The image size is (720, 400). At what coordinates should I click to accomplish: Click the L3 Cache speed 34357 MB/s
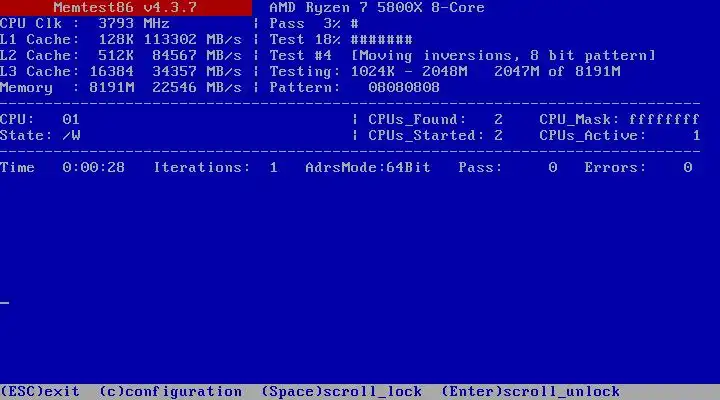197,72
